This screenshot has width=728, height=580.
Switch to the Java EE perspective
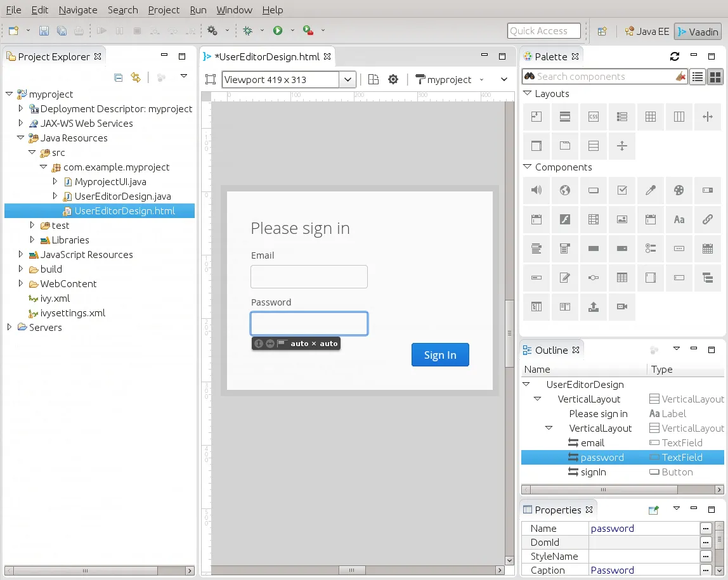(647, 31)
